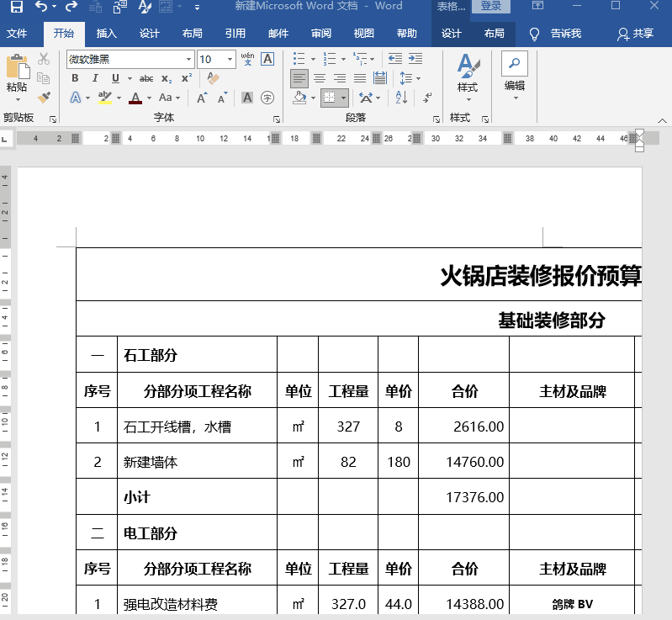Show or hide paragraph marks
672x620 pixels.
[x=427, y=98]
